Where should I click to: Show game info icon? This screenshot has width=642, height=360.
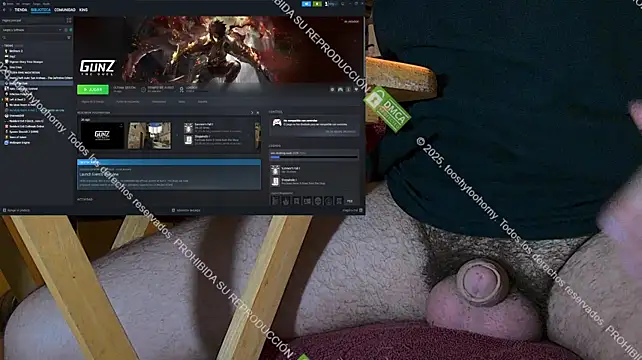coord(348,89)
